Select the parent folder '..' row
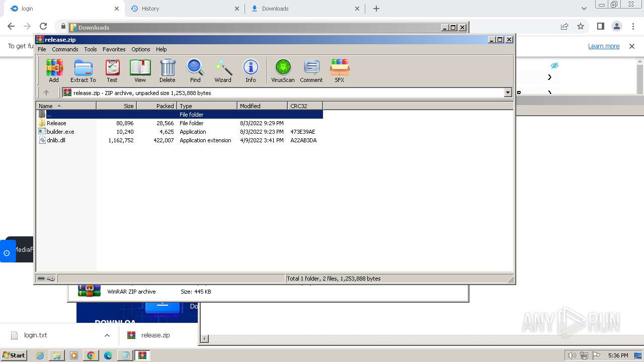644x362 pixels. coord(180,115)
